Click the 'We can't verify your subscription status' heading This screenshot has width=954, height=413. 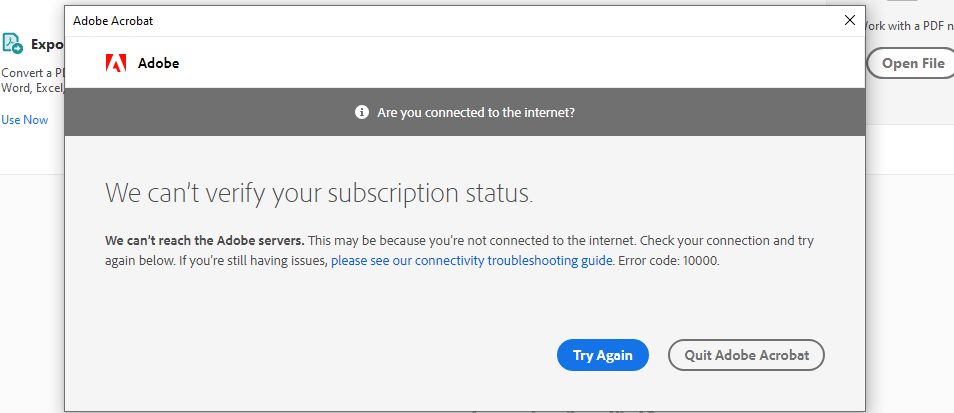coord(319,193)
